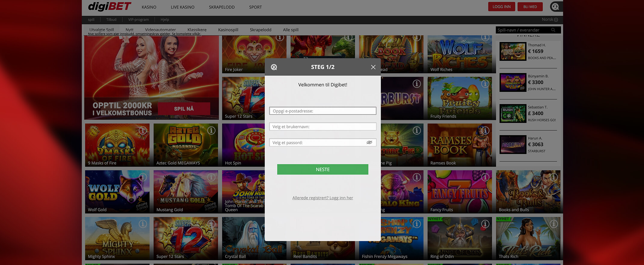Image resolution: width=644 pixels, height=265 pixels.
Task: Show info for Thats Rich game
Action: [x=554, y=224]
